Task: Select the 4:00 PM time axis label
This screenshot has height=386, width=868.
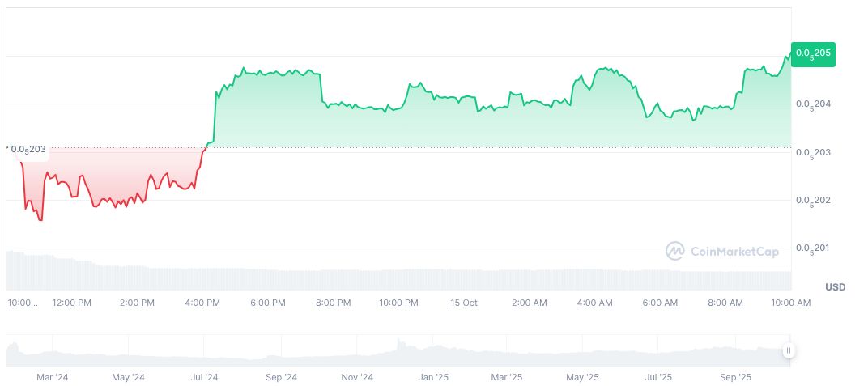Action: tap(202, 303)
